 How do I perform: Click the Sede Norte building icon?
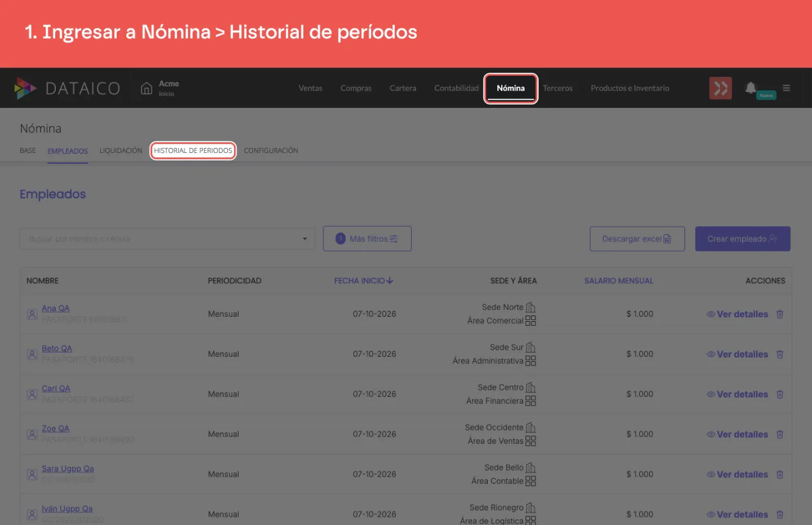coord(531,307)
